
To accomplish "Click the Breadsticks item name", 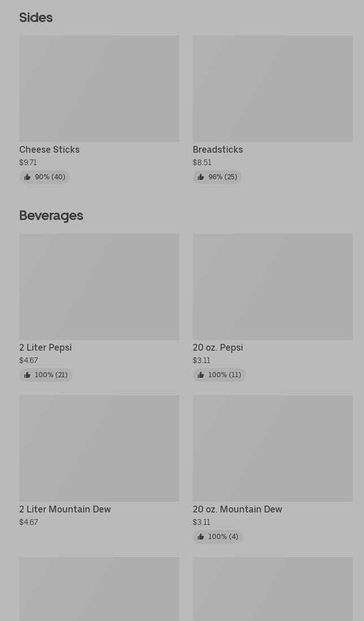I will (218, 149).
